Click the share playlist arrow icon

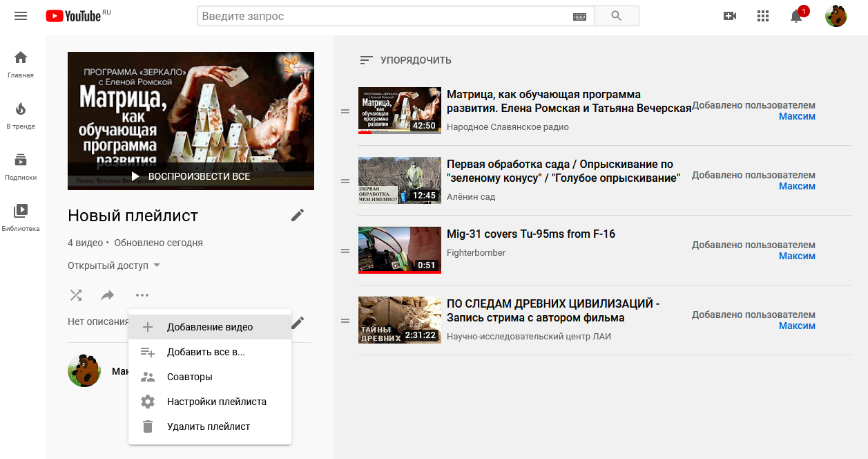point(108,295)
